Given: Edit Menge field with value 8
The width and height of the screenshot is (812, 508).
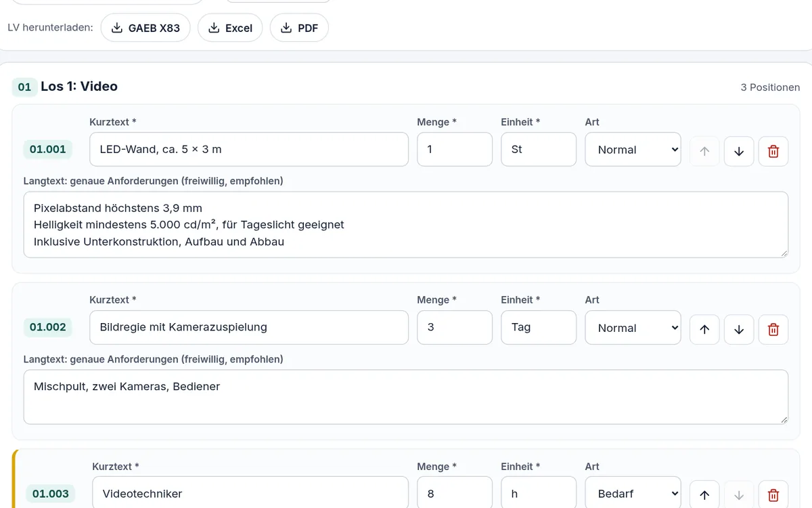Looking at the screenshot, I should point(455,493).
